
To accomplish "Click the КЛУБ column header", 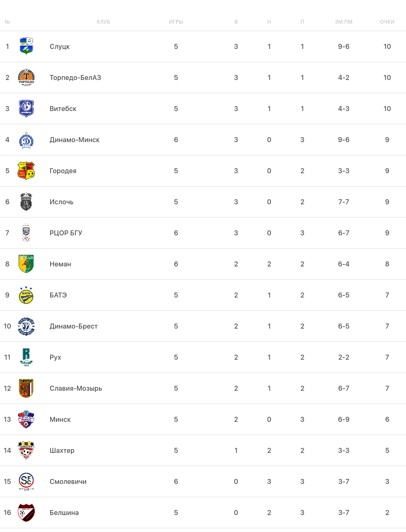I will click(104, 22).
